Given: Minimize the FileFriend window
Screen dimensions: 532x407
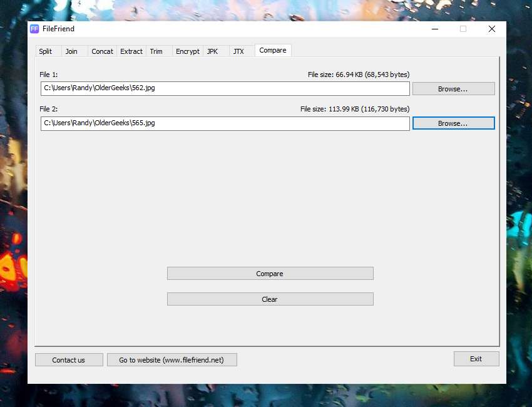Looking at the screenshot, I should pos(435,29).
